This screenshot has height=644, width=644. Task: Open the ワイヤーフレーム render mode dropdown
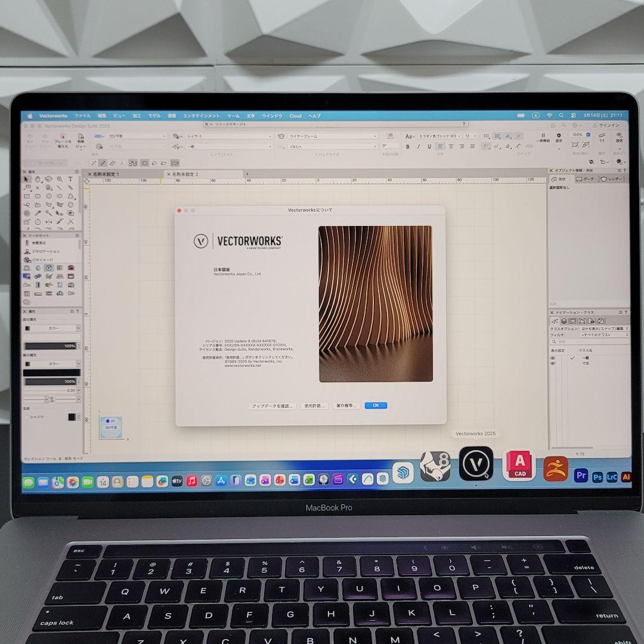click(332, 136)
